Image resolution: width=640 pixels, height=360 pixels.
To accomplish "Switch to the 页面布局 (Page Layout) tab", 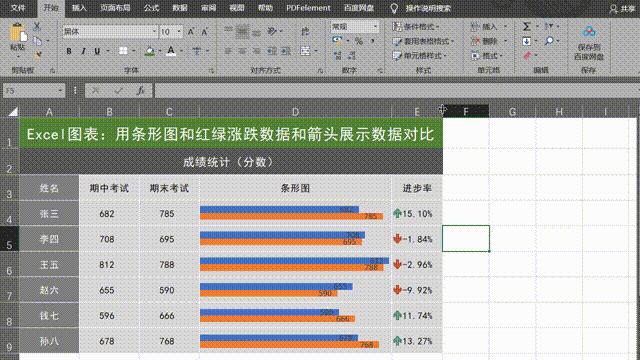I will 115,8.
